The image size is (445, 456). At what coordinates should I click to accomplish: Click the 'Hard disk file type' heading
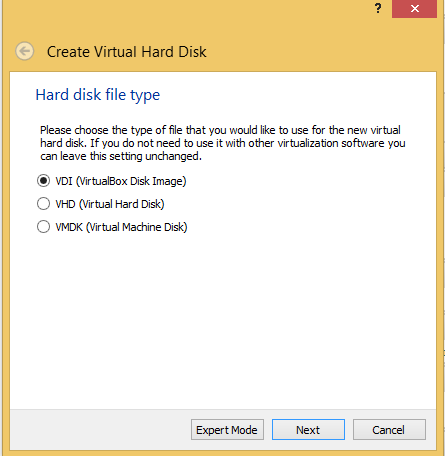pyautogui.click(x=98, y=95)
